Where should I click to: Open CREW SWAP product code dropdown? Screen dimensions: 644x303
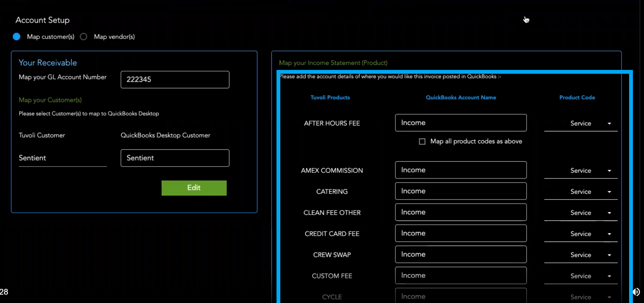581,255
